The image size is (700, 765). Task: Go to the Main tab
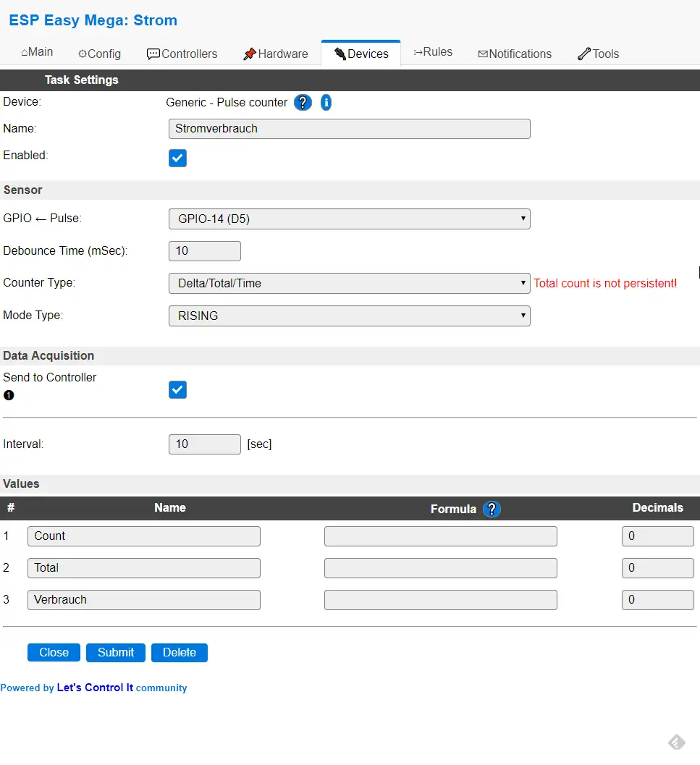[37, 53]
